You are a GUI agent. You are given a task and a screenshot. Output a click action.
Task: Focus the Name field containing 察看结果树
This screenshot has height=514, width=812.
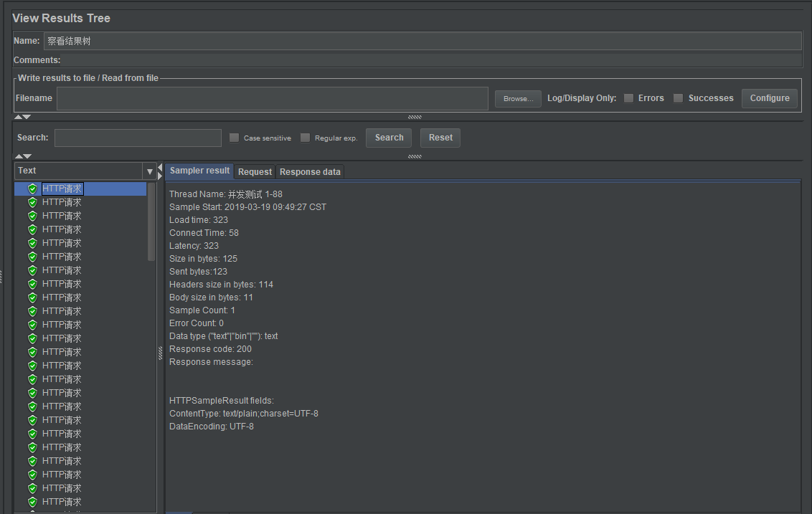(422, 41)
